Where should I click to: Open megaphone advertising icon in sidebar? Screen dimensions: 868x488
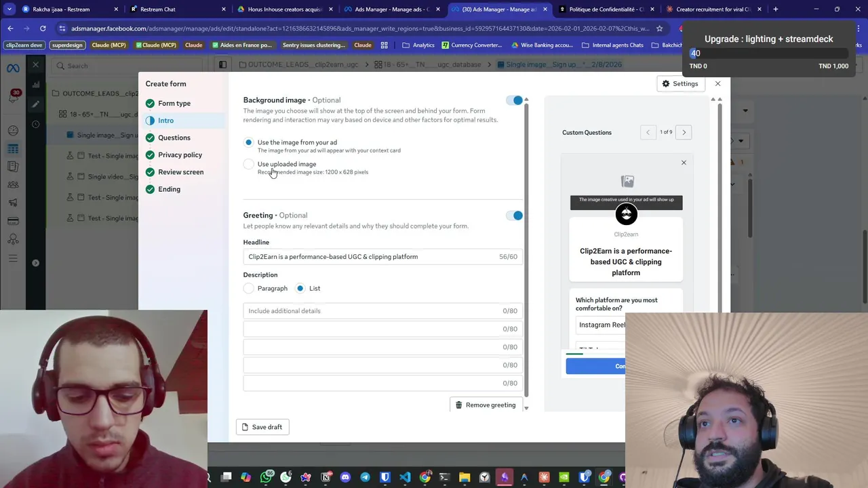(13, 203)
